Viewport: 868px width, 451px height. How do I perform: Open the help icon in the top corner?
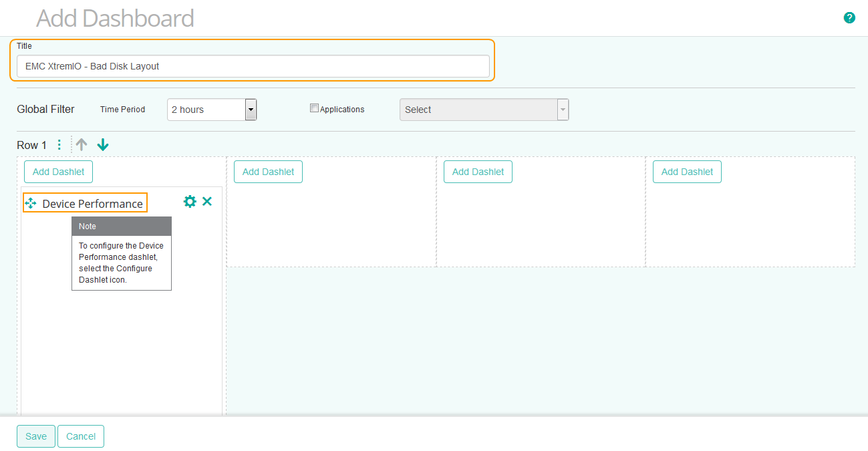click(x=849, y=17)
